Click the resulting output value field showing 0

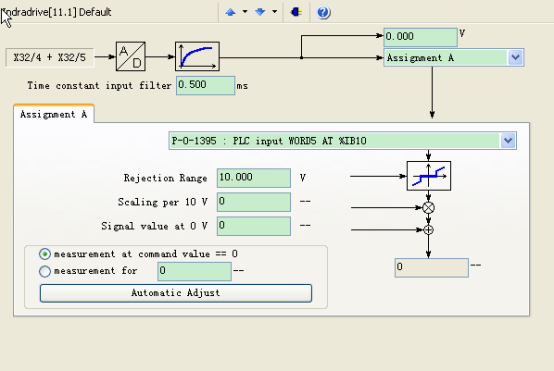[432, 268]
